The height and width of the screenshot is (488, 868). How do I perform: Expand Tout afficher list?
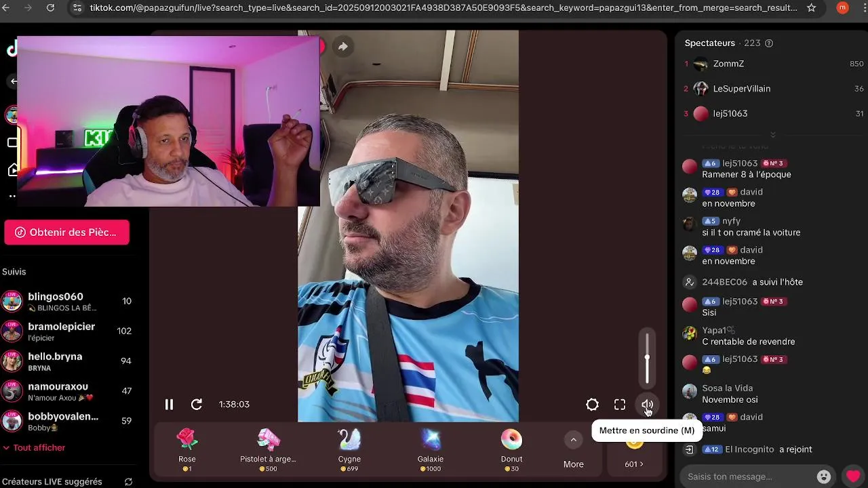[34, 448]
